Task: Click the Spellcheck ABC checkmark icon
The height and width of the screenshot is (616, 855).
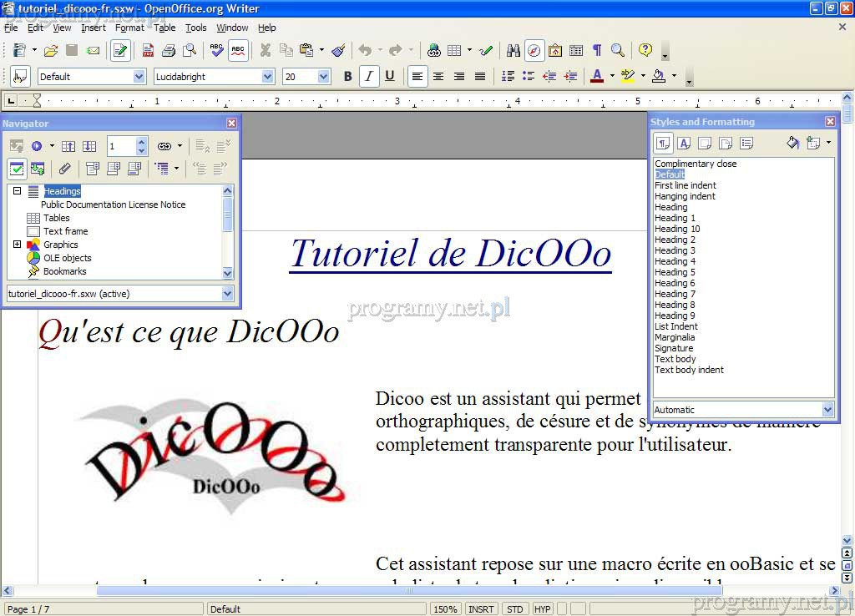Action: click(x=217, y=51)
